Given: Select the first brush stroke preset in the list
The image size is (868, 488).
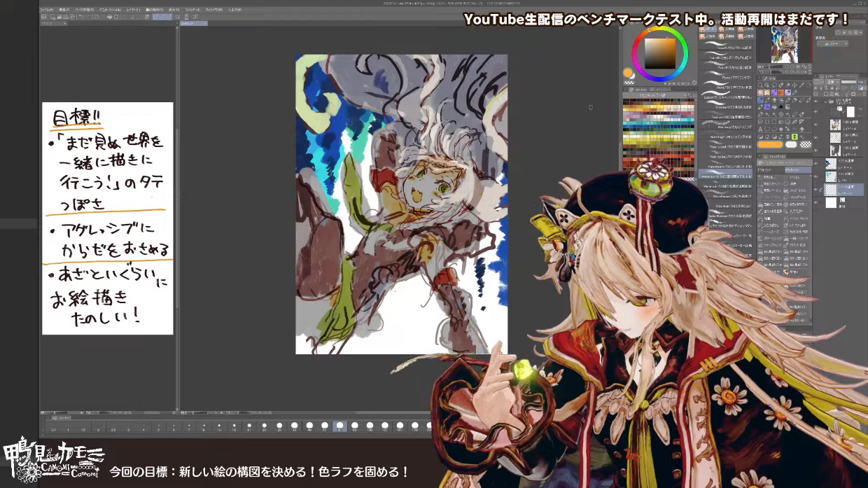Looking at the screenshot, I should [x=726, y=45].
